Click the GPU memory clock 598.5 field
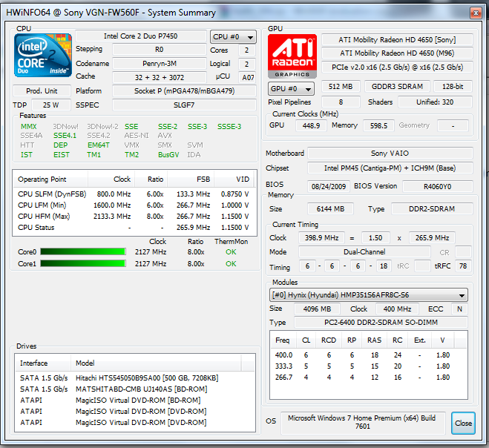 (378, 125)
